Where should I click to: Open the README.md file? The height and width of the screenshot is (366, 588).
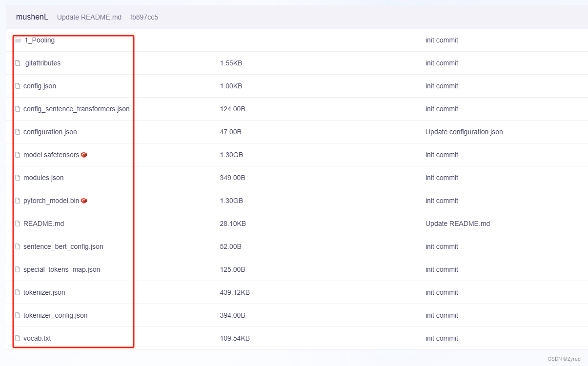coord(43,224)
